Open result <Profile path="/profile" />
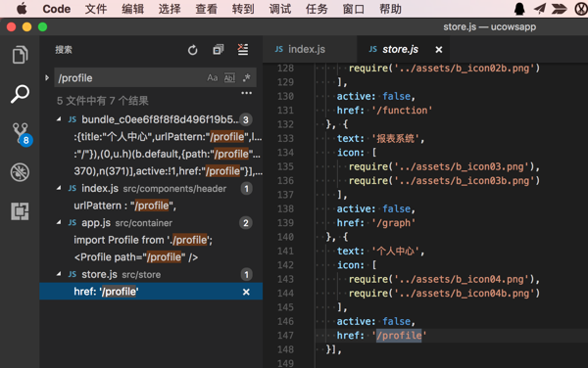This screenshot has height=368, width=588. (136, 257)
